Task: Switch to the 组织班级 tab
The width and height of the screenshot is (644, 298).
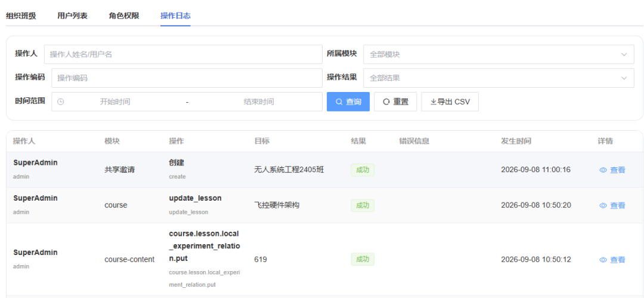Action: (x=21, y=16)
